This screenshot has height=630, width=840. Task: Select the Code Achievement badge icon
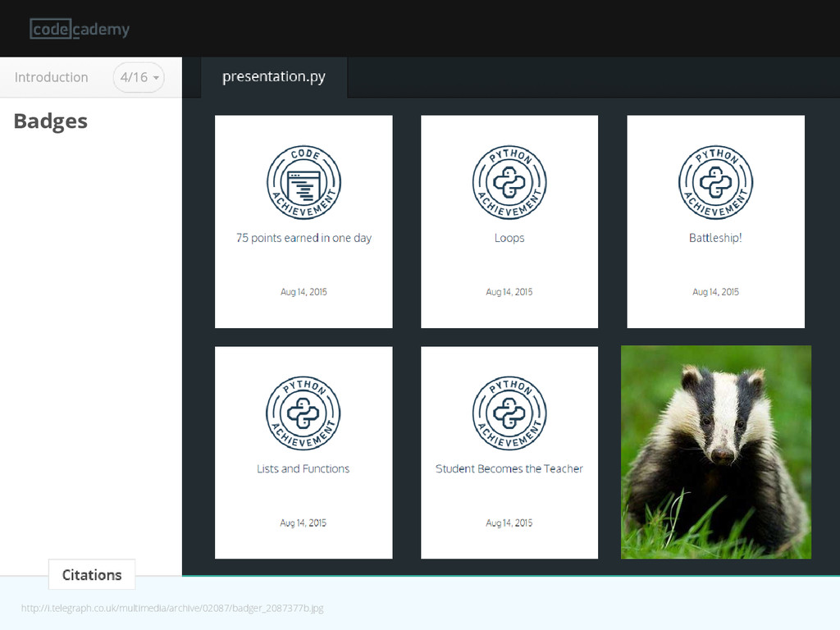pyautogui.click(x=304, y=182)
